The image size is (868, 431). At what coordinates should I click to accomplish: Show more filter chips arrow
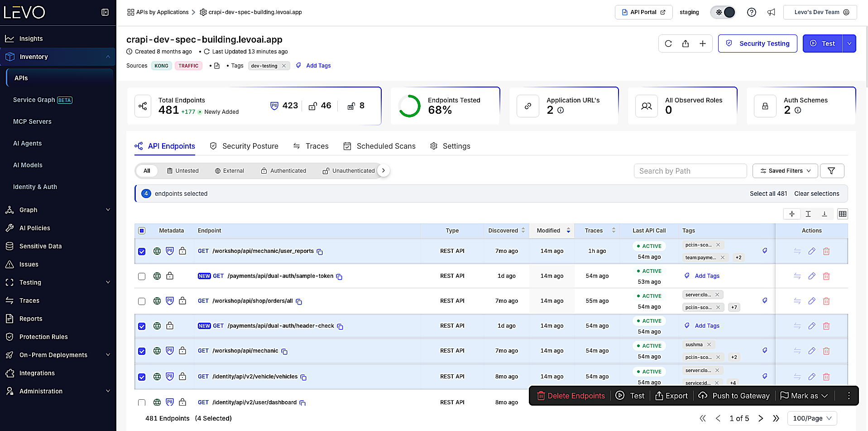(384, 170)
